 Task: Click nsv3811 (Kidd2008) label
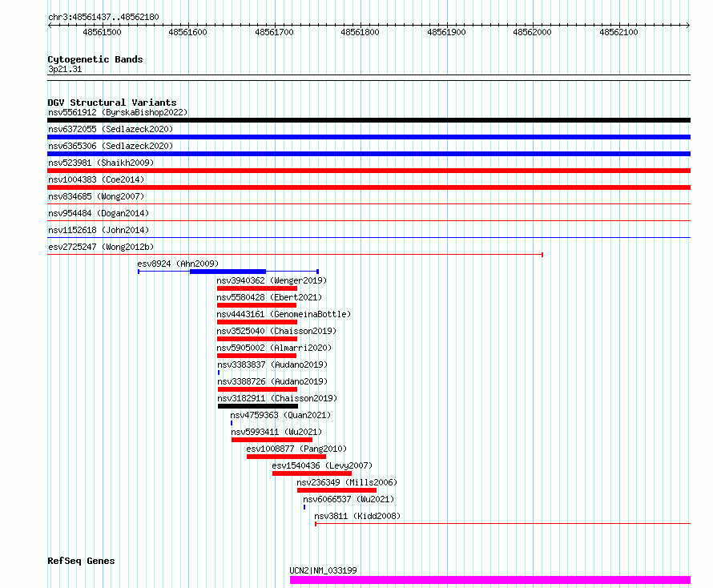[x=357, y=516]
